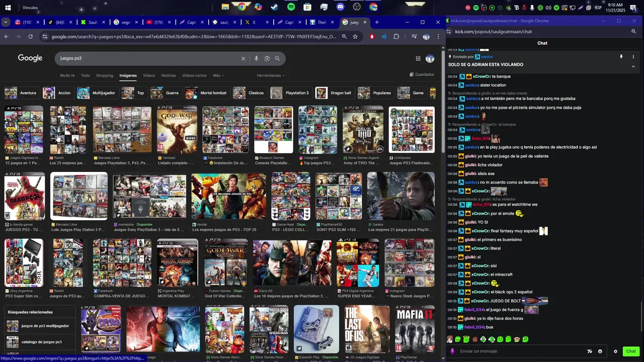
Task: Select the Modo IA tab
Action: (x=67, y=75)
